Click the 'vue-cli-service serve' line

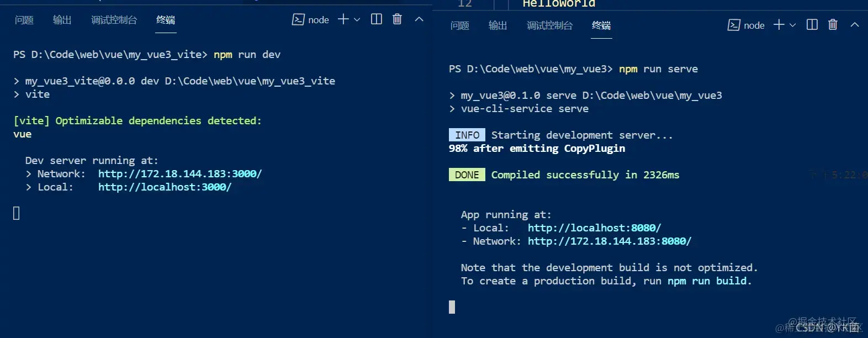click(519, 109)
